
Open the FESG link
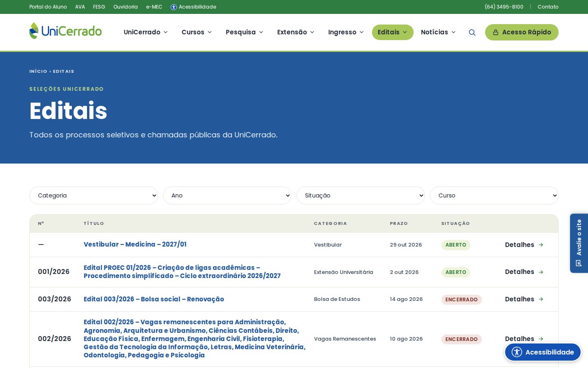tap(99, 7)
